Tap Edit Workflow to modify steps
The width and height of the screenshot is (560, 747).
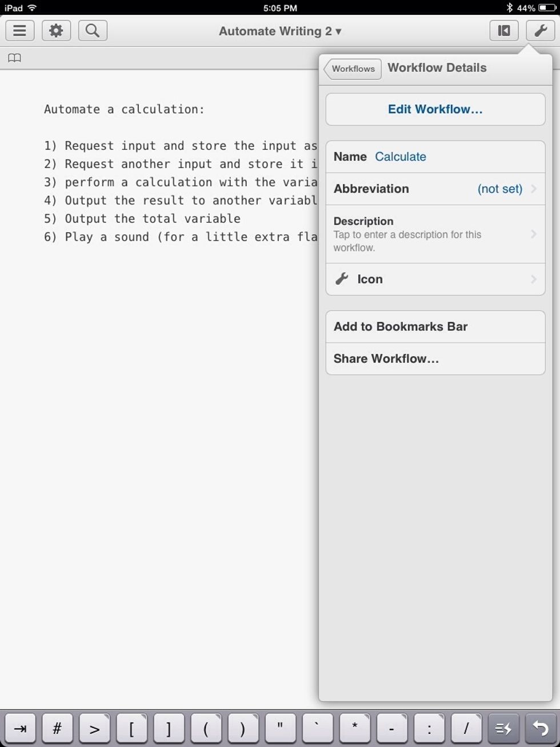pos(435,109)
